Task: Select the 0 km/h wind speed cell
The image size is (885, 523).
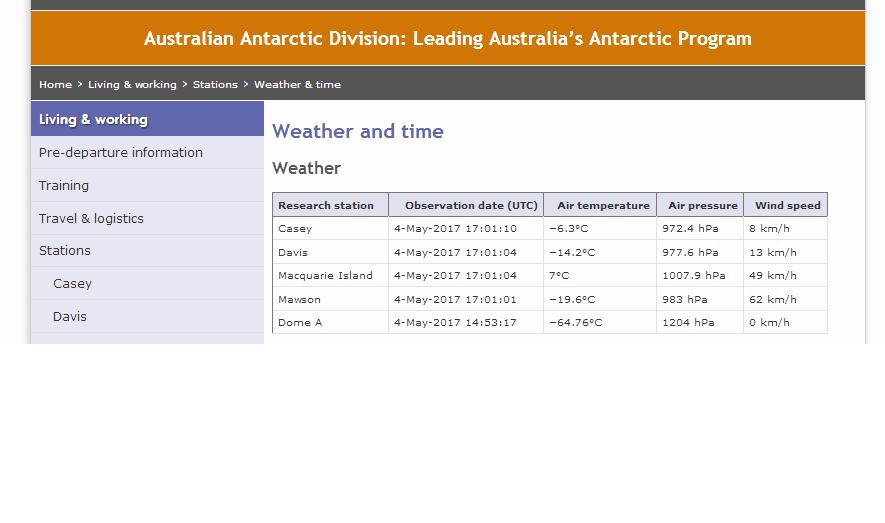Action: pos(786,322)
